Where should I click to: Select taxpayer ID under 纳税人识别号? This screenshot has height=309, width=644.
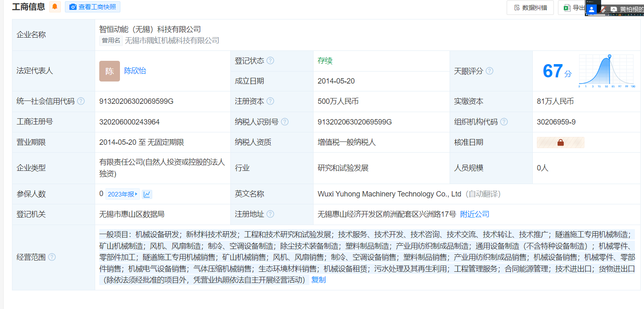click(x=355, y=122)
